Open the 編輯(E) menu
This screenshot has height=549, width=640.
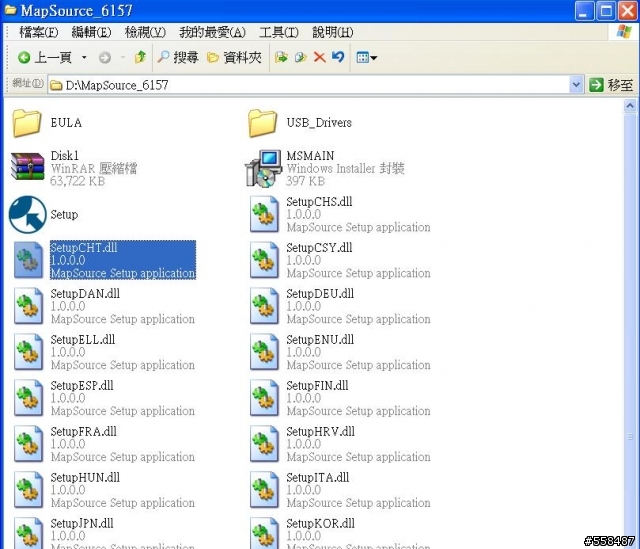pos(91,32)
